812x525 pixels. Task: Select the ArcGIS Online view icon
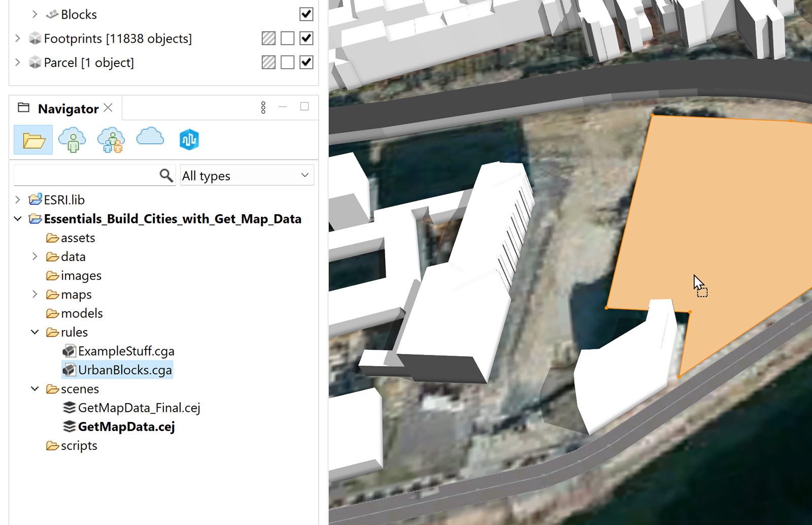[x=188, y=139]
